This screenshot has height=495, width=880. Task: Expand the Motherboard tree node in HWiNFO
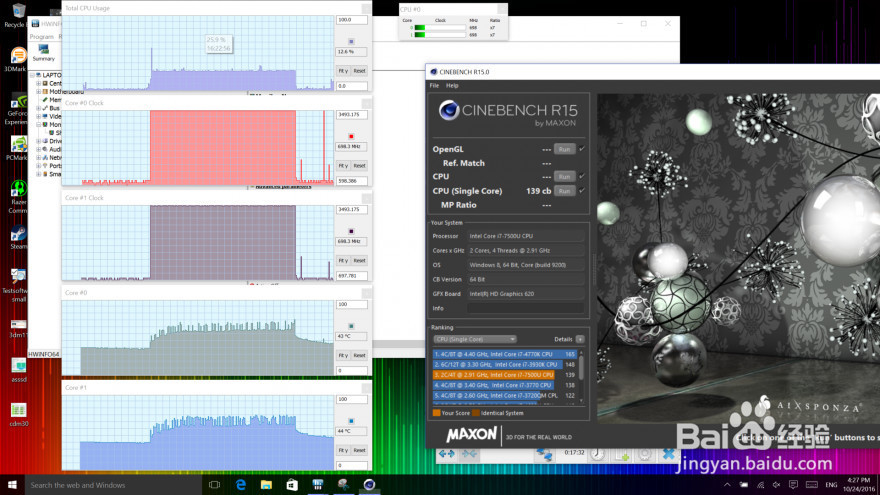coord(39,91)
